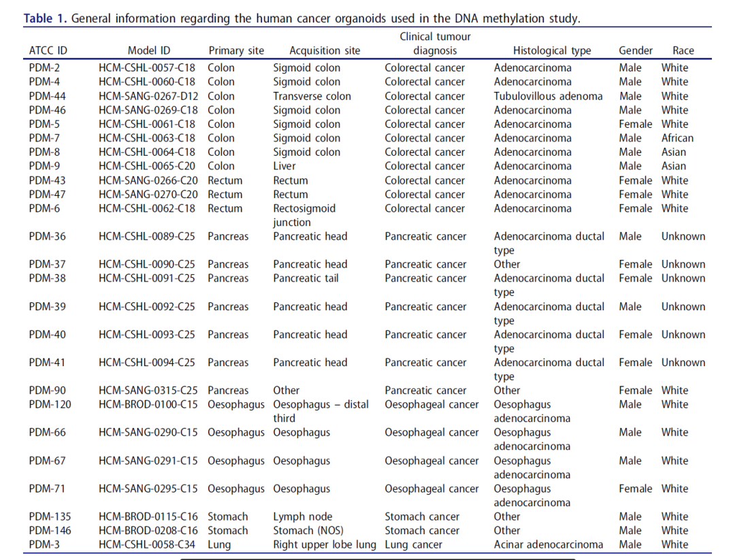Click the Liver acquisition site cell
The height and width of the screenshot is (560, 735).
pyautogui.click(x=284, y=166)
